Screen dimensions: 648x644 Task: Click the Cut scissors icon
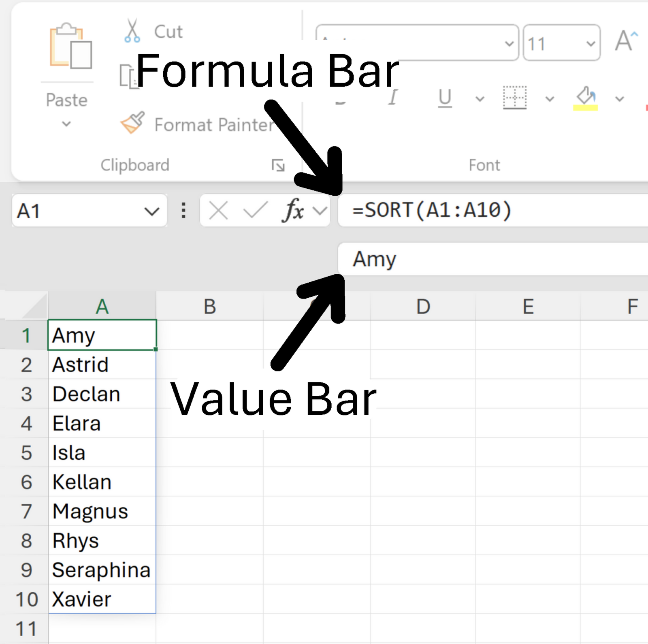click(132, 31)
